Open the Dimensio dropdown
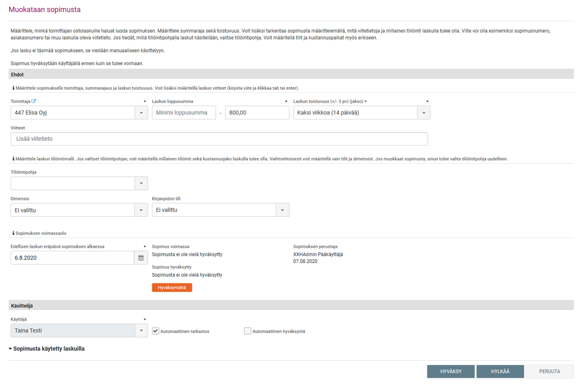This screenshot has width=588, height=384. tap(141, 210)
